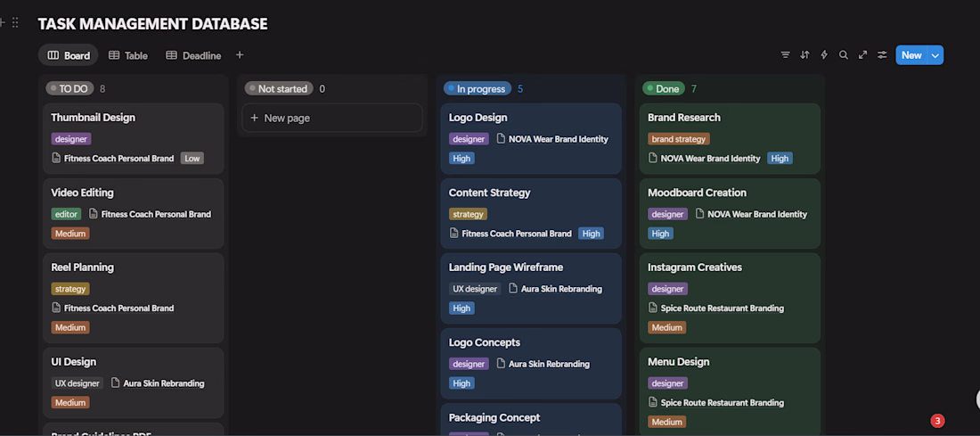Click the blue New button
The width and height of the screenshot is (980, 436).
911,55
